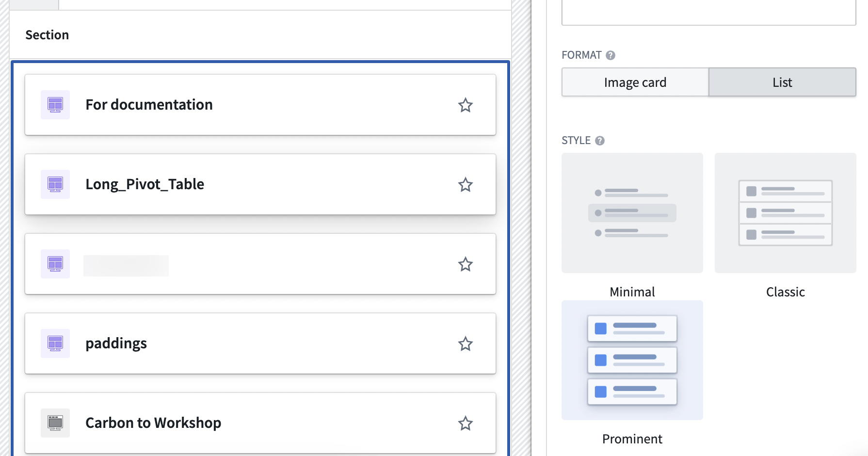Click the Carbon to Workshop gray icon
Image resolution: width=868 pixels, height=456 pixels.
pyautogui.click(x=55, y=423)
